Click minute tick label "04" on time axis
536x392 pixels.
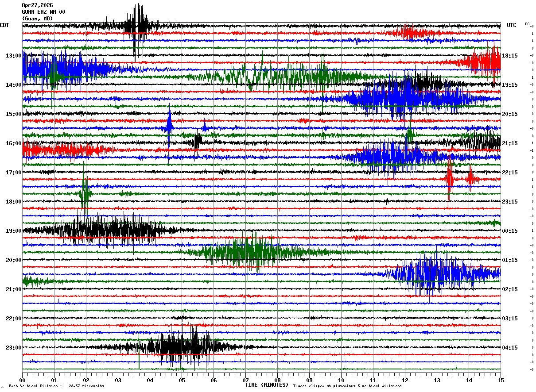pyautogui.click(x=150, y=380)
